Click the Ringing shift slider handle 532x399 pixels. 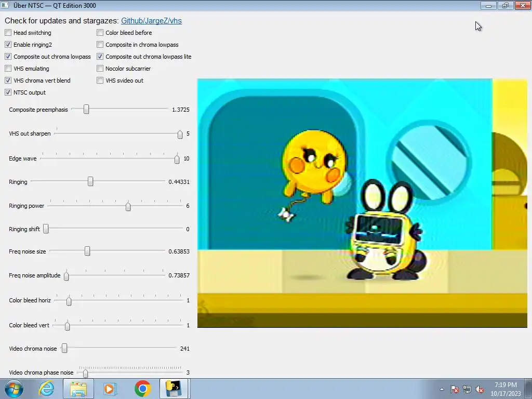tap(46, 229)
